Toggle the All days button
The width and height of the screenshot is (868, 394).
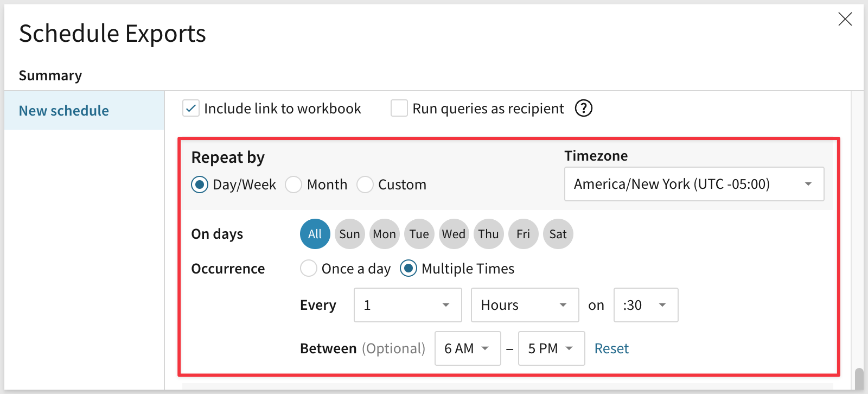point(315,234)
